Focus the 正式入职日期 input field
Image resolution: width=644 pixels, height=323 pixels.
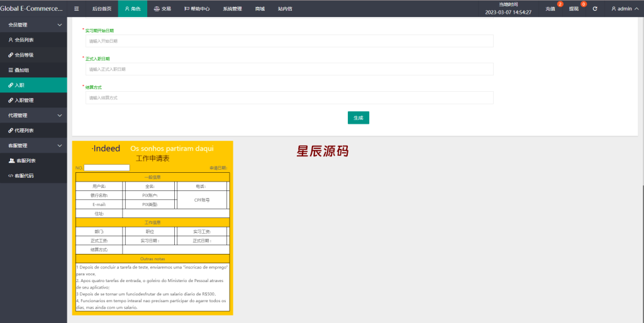click(x=289, y=69)
